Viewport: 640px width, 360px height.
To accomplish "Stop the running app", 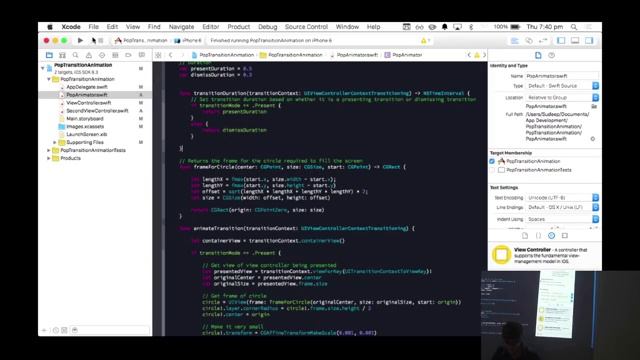I will point(101,40).
